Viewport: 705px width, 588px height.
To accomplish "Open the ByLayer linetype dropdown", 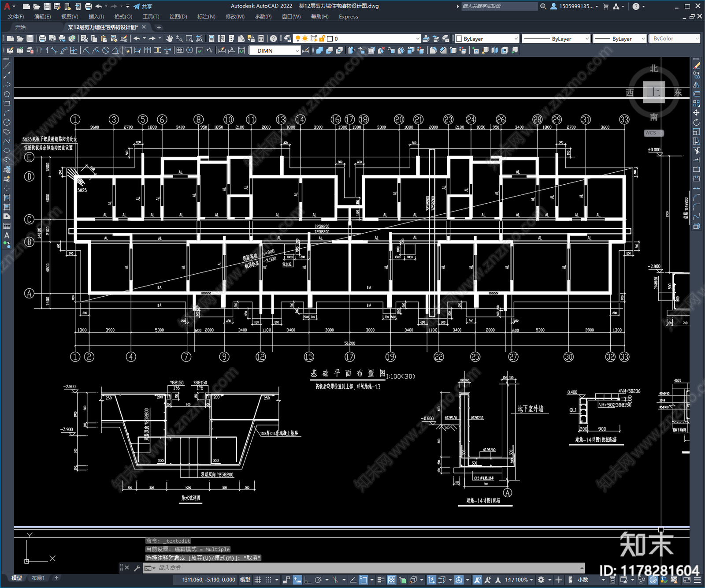I will (556, 39).
